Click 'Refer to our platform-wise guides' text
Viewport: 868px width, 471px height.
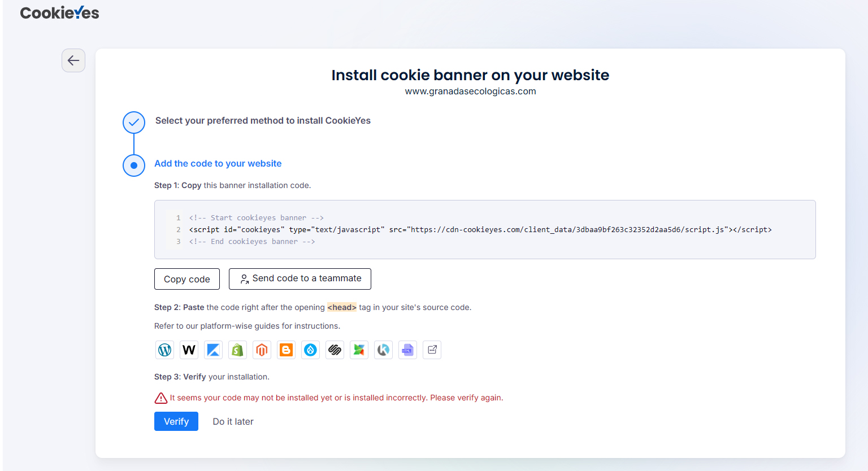click(247, 326)
